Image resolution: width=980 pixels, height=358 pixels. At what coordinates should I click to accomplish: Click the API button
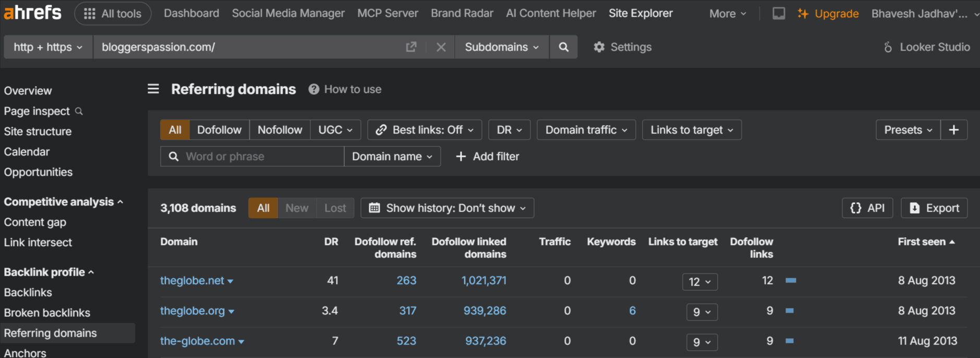[x=867, y=208]
